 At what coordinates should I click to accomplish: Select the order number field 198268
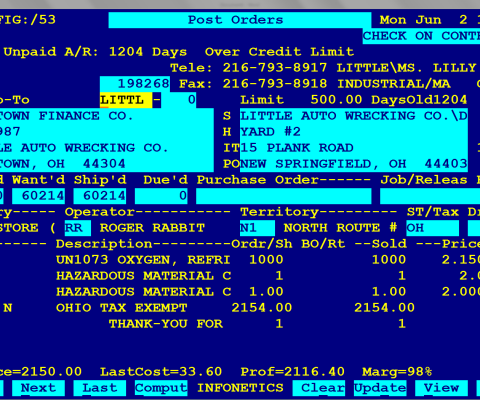pos(135,84)
